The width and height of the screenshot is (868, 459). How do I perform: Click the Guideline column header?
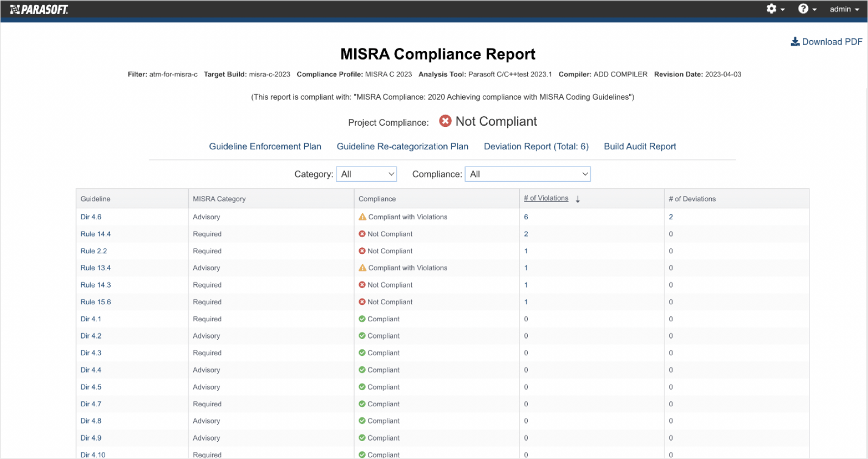[x=95, y=199]
